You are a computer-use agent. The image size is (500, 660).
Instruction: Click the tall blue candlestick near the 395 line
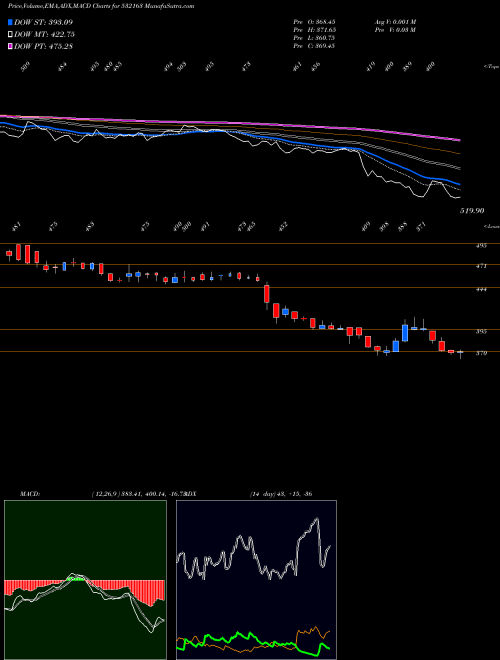pos(405,333)
